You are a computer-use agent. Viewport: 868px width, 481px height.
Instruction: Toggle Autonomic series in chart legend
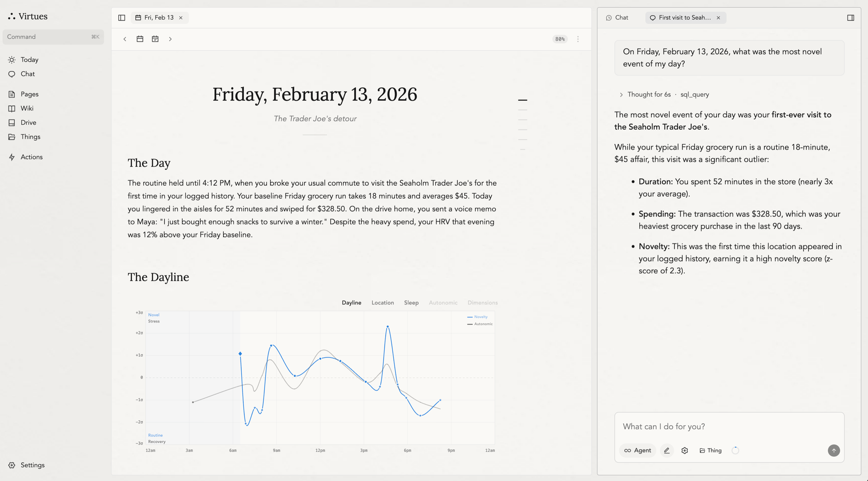(x=480, y=324)
